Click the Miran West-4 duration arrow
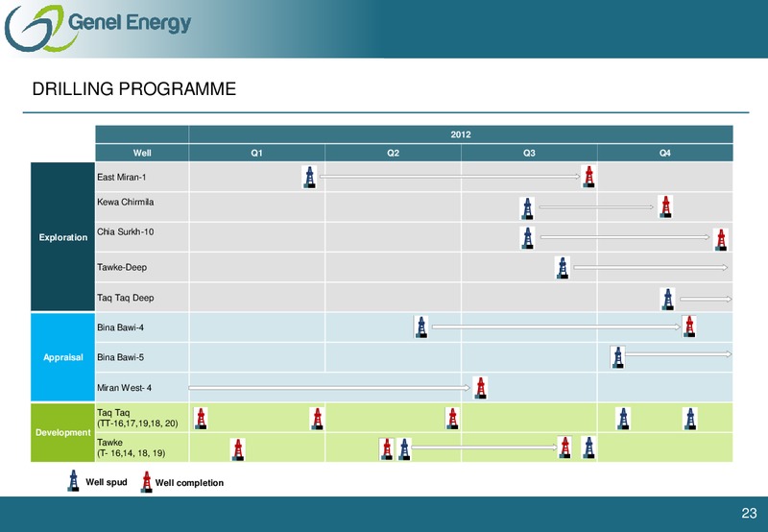 (x=329, y=388)
